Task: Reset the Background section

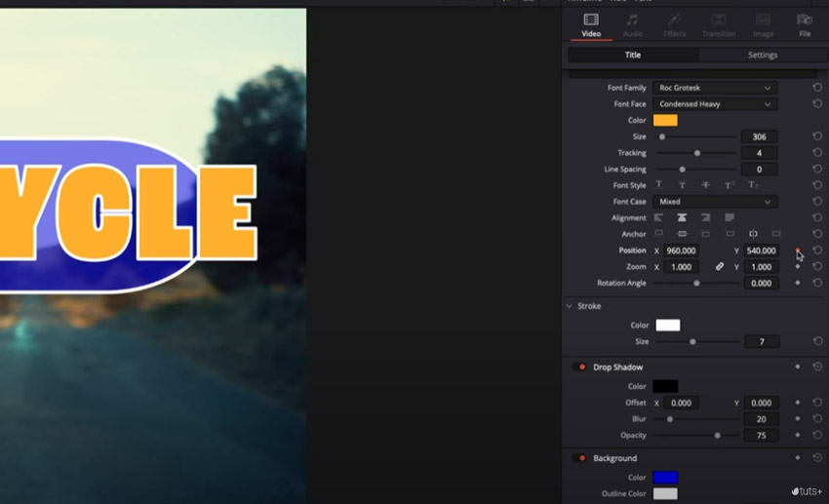Action: click(817, 458)
